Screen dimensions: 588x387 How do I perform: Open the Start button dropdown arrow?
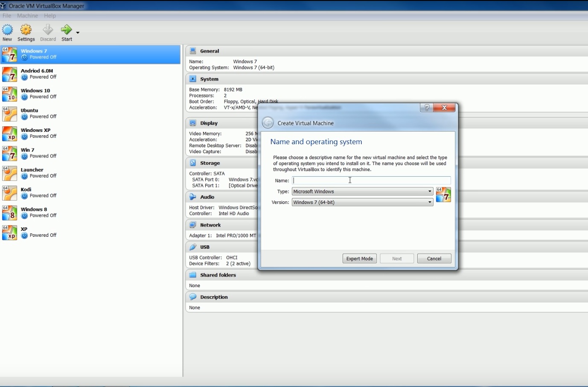point(78,32)
